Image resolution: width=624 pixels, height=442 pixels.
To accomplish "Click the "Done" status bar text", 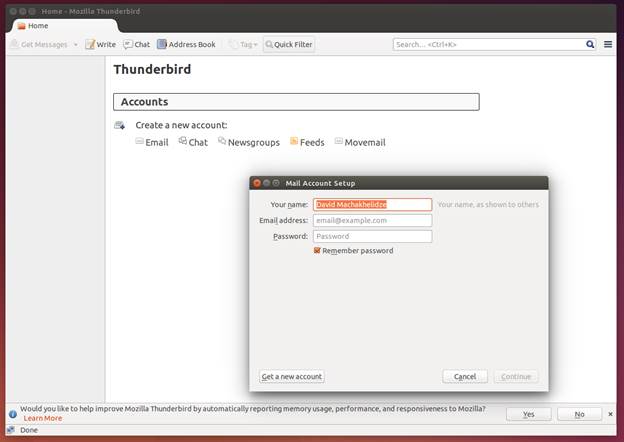I will pos(29,430).
